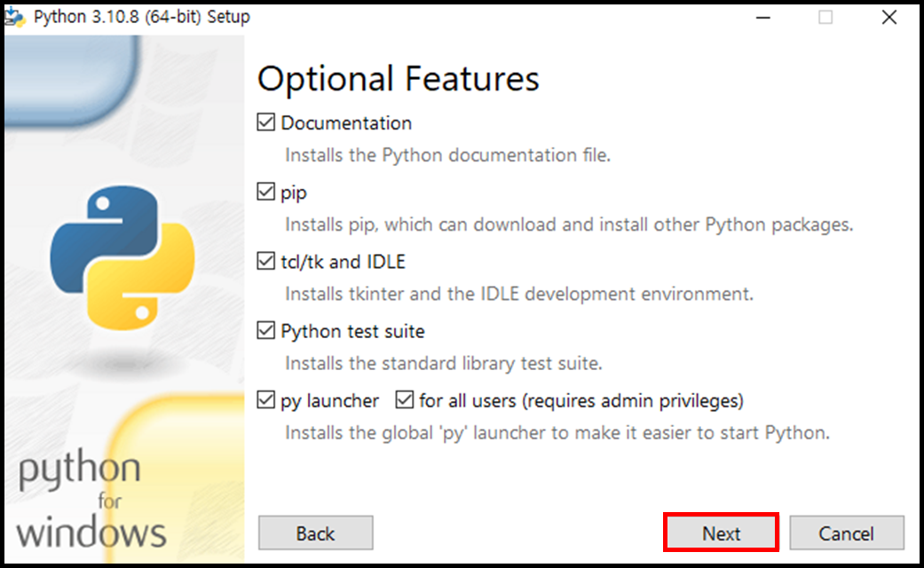Click 'Installs the standard library test suite.'

click(444, 363)
